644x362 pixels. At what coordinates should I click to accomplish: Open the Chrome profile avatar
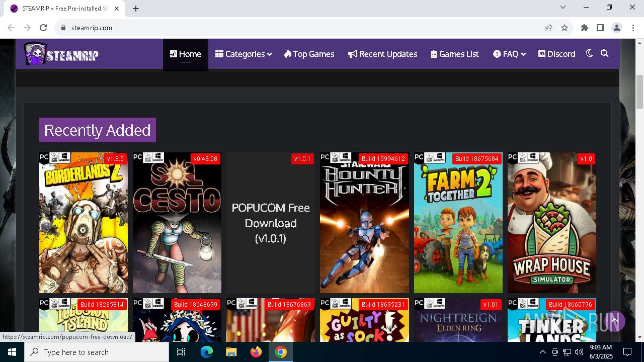click(617, 28)
